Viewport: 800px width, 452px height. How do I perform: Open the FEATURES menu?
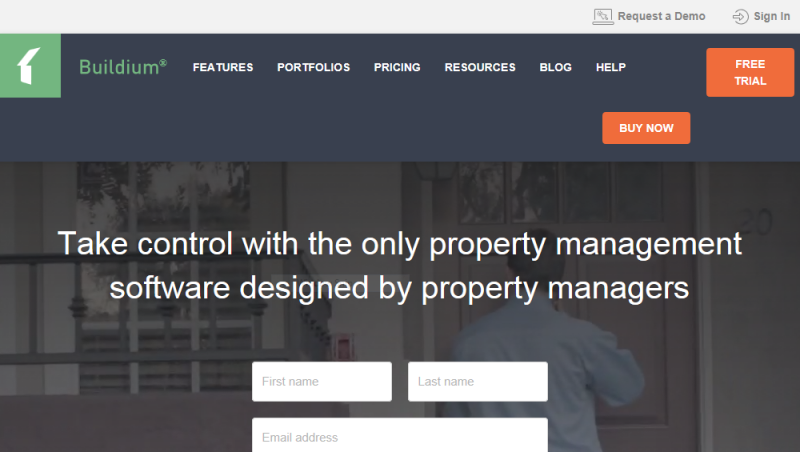point(223,67)
